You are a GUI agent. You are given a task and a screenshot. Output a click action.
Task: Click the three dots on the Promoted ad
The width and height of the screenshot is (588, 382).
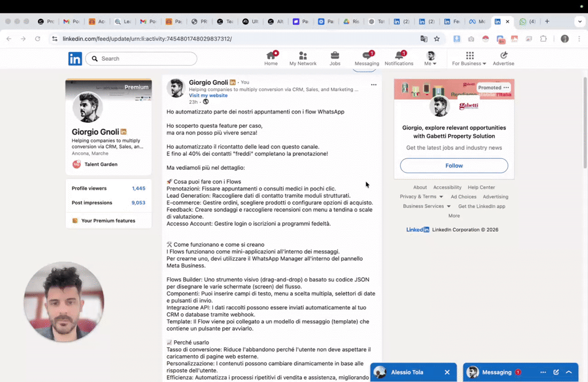tap(506, 87)
